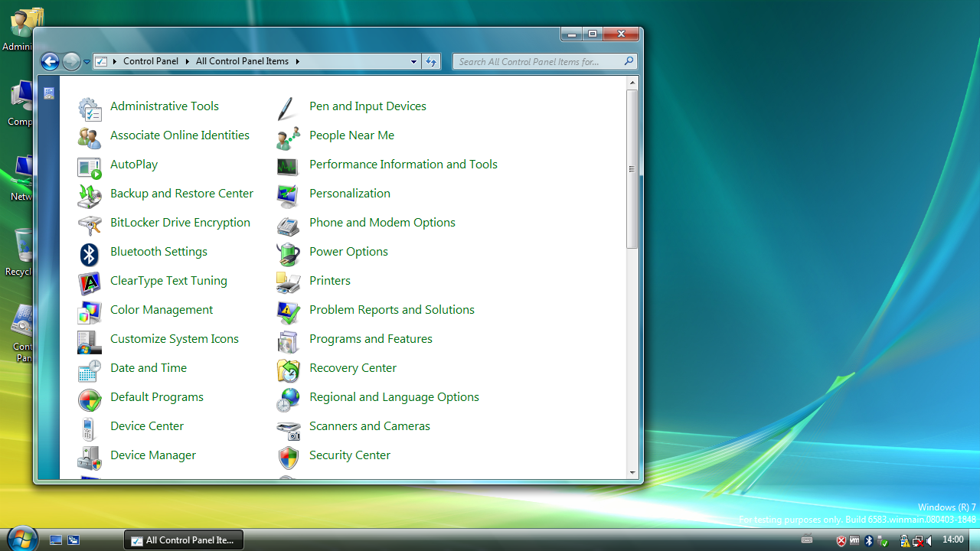Open Phone and Modem Options
The image size is (980, 551).
(382, 223)
